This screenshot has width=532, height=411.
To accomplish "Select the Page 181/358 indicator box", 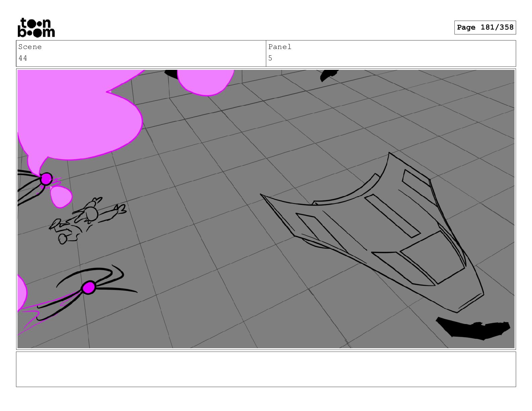I will (485, 28).
